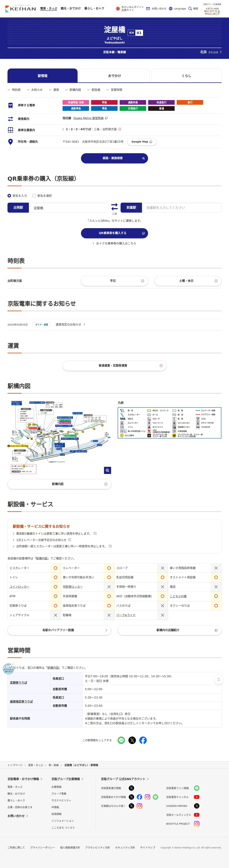
Task: Open the 電車・きっぷ menu
Action: (49, 8)
